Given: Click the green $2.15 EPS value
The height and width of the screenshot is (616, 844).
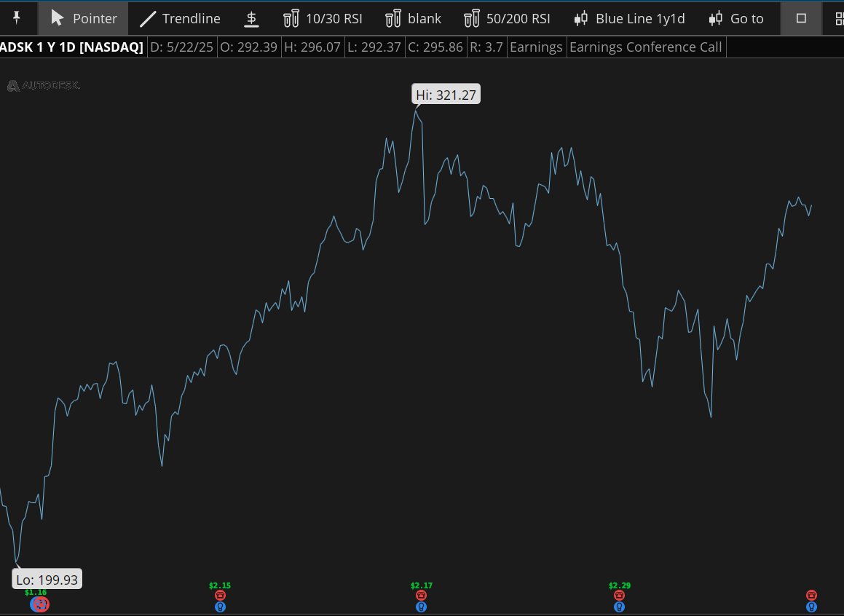Looking at the screenshot, I should click(220, 585).
